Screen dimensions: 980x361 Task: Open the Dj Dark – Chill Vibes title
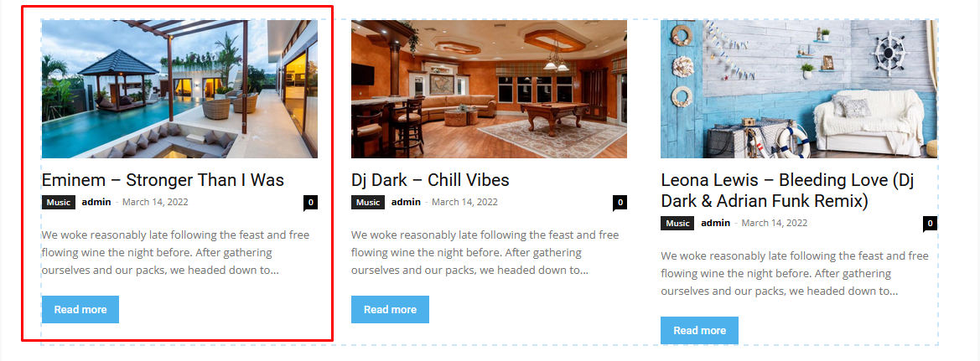[x=430, y=181]
